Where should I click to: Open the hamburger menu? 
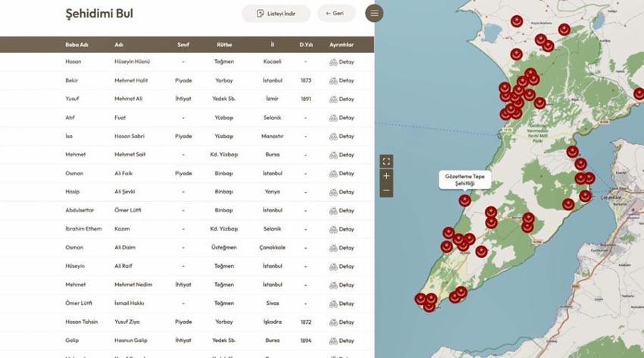click(374, 13)
